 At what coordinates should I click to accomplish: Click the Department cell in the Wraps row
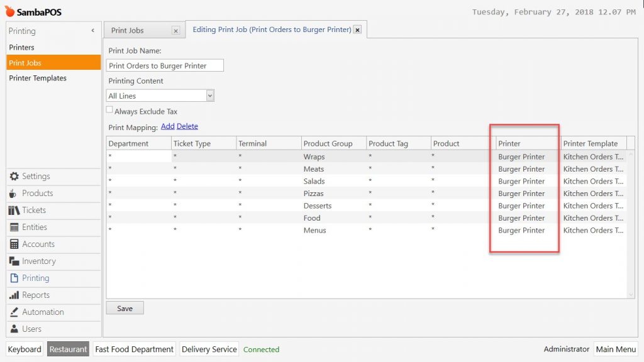pyautogui.click(x=139, y=156)
